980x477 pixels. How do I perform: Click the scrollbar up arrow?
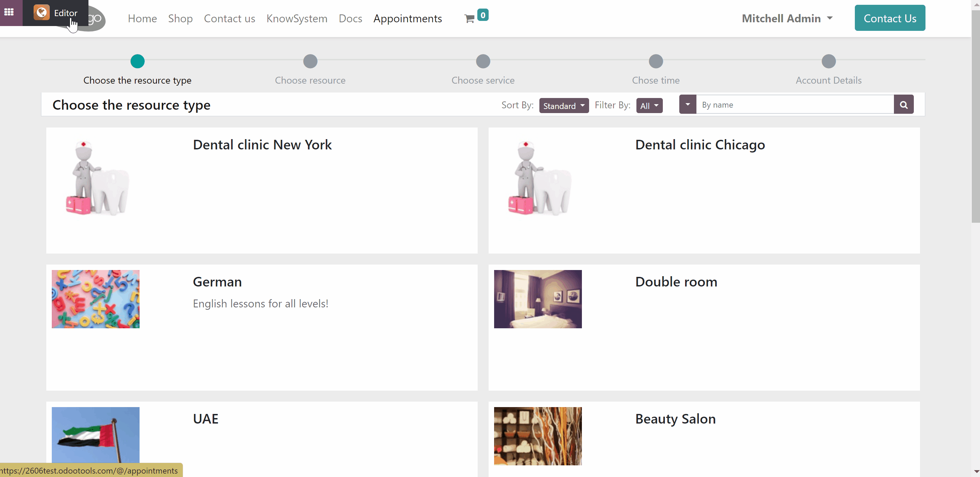976,4
